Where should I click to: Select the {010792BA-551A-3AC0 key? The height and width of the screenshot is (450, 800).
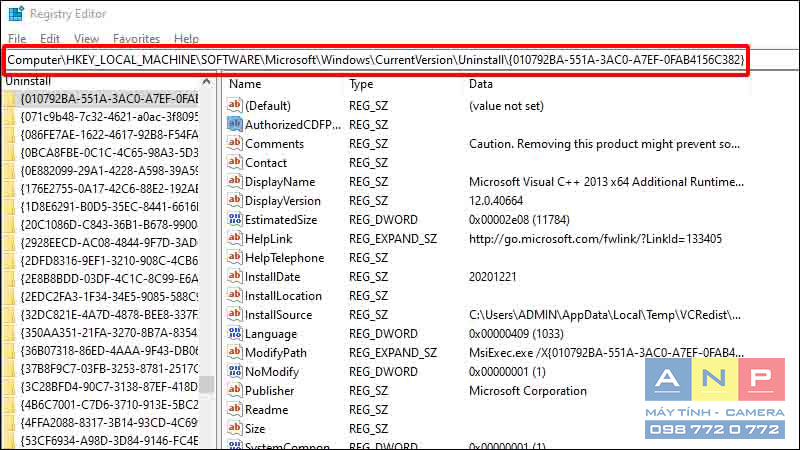109,98
